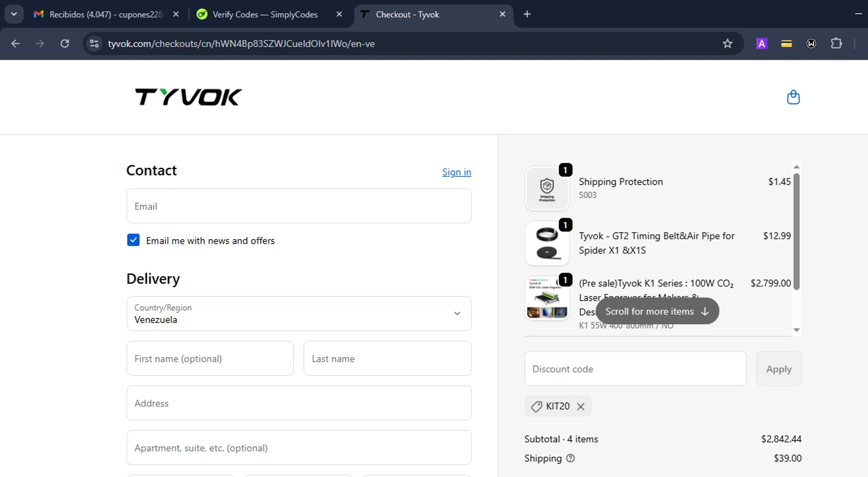
Task: Go back to the previous page
Action: 16,43
